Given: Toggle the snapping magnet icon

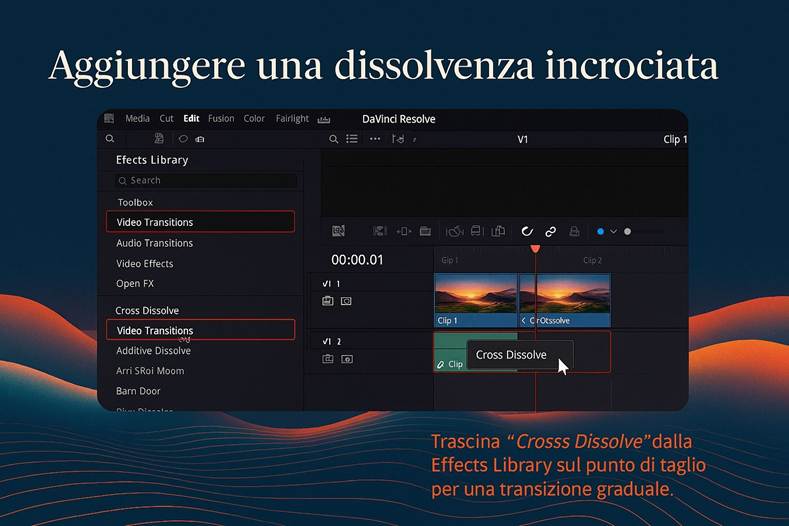Looking at the screenshot, I should (527, 232).
